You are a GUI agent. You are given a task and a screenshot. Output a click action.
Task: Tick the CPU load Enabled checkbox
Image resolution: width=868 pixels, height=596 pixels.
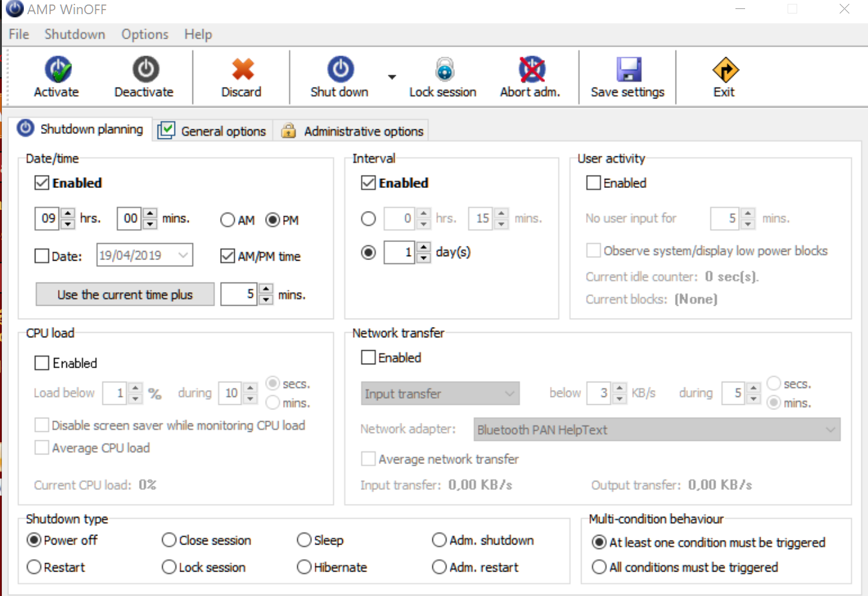click(x=42, y=364)
